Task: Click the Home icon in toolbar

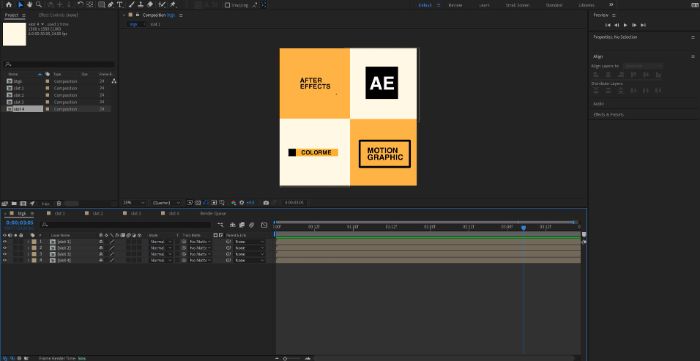Action: click(8, 4)
